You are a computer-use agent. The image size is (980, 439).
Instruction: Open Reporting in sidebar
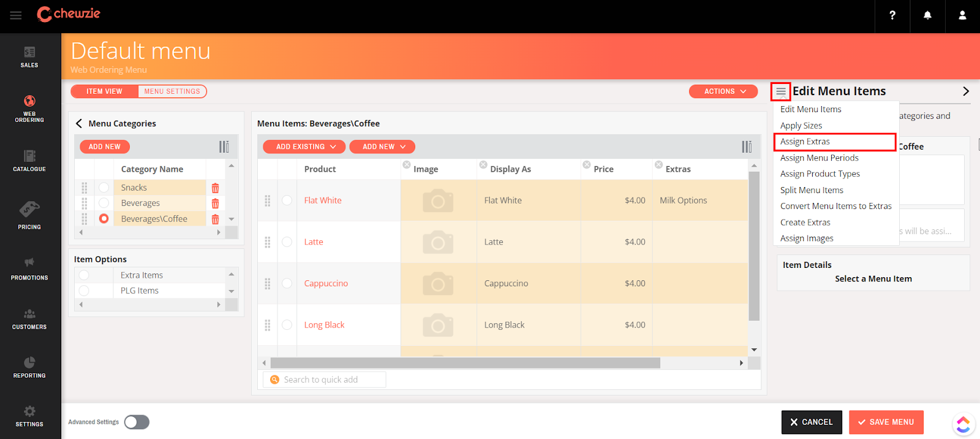(29, 367)
